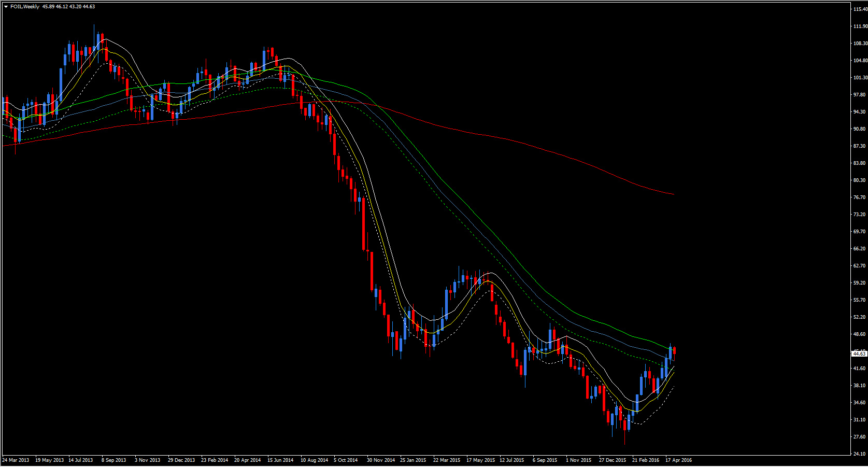Screen dimensions: 868x467
Task: Click the 21 Feb 2016 date label
Action: pyautogui.click(x=646, y=460)
